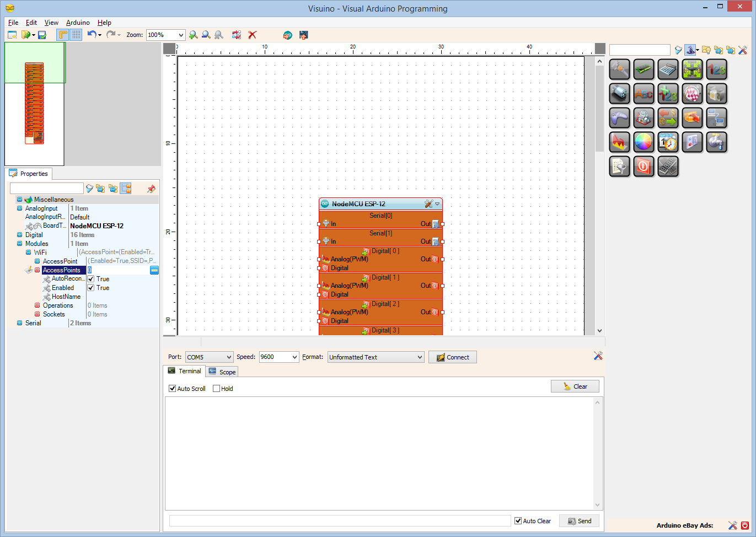Viewport: 756px width, 537px height.
Task: Click the upload-to-board icon in toolbar
Action: pyautogui.click(x=303, y=35)
